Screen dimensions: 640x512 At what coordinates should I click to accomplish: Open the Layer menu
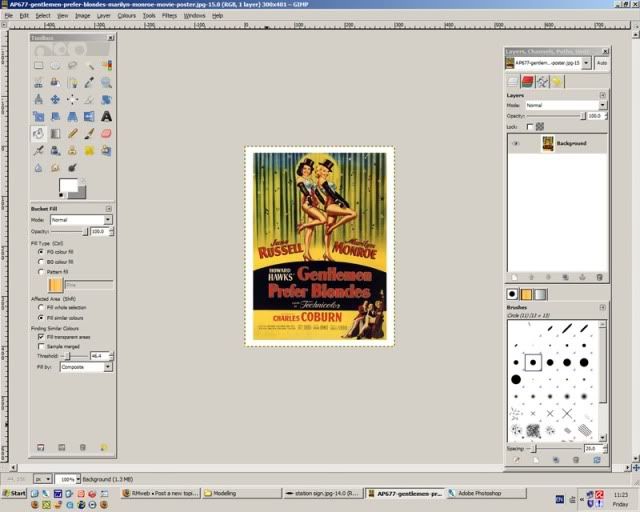(x=103, y=16)
